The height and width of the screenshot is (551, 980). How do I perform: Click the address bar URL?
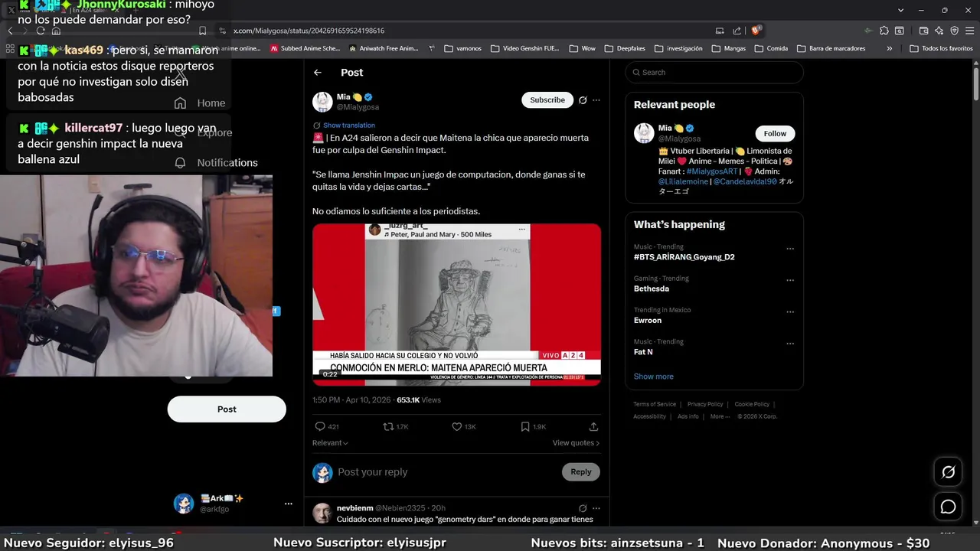click(x=309, y=31)
